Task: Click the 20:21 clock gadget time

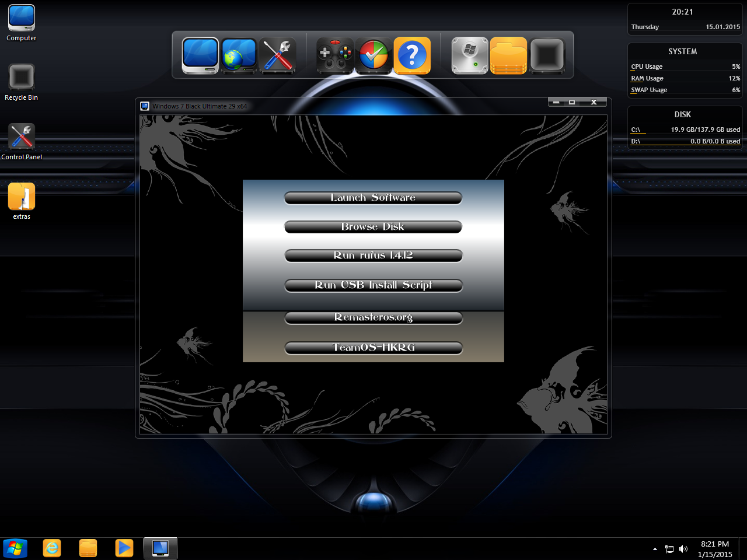Action: pos(682,12)
